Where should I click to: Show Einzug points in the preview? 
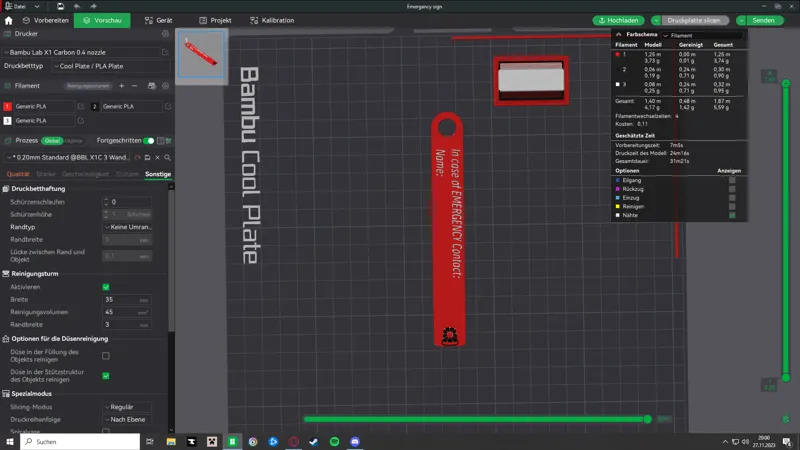732,197
